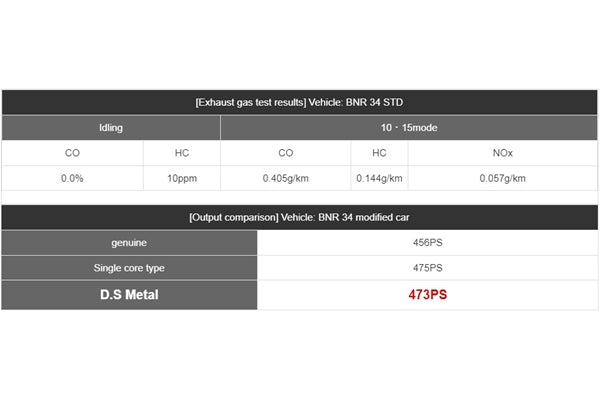The width and height of the screenshot is (600, 400).
Task: Select the Single core type row label
Action: point(129,268)
